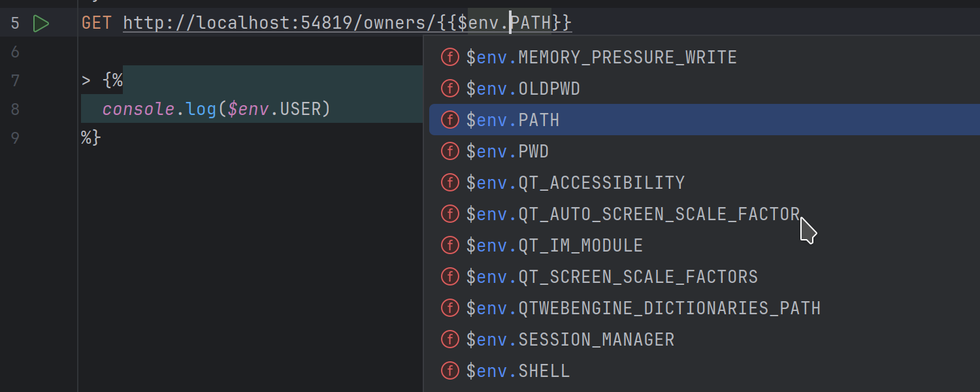Choose $env.QT_SCREEN_SCALE_FACTORS from the list
Viewport: 980px width, 392px height.
611,276
